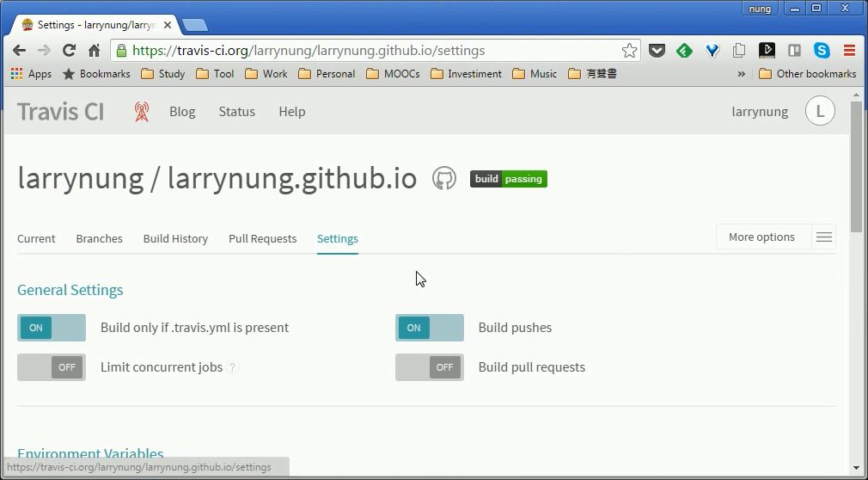The image size is (868, 480).
Task: Select the Settings - larrynung browser tab
Action: [96, 25]
